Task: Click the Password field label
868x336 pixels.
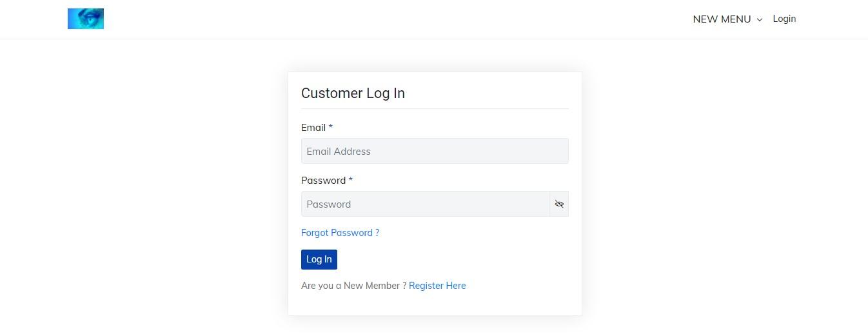Action: 323,181
